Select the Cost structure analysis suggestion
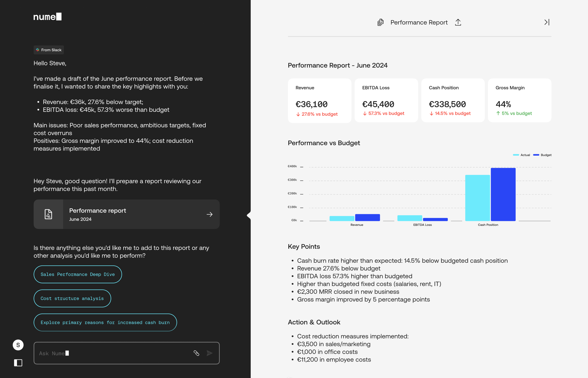The height and width of the screenshot is (378, 588). click(72, 298)
